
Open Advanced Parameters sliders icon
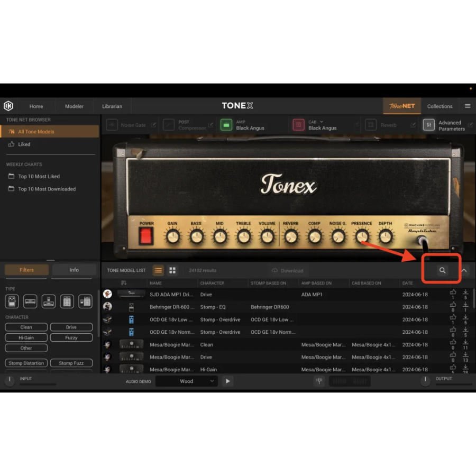pyautogui.click(x=428, y=125)
